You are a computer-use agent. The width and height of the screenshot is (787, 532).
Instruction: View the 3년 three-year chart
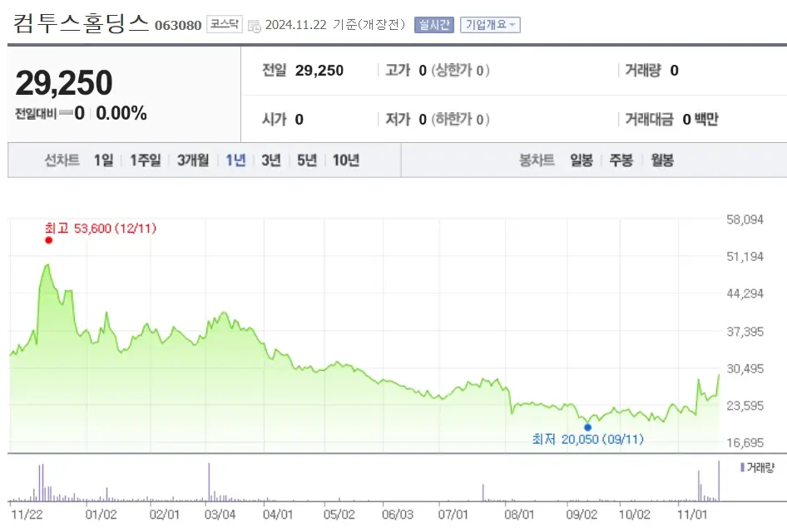coord(270,160)
